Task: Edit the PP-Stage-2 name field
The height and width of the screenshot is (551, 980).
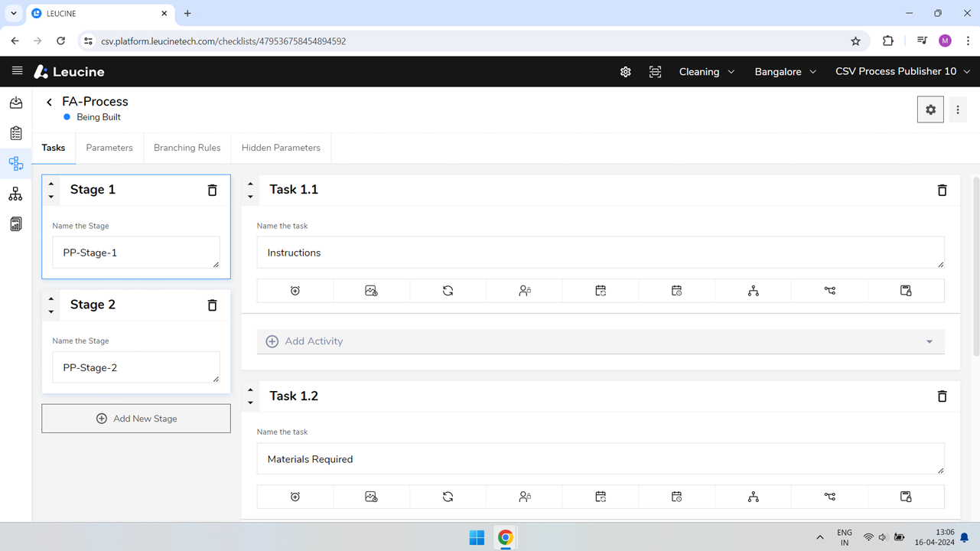Action: pos(136,367)
